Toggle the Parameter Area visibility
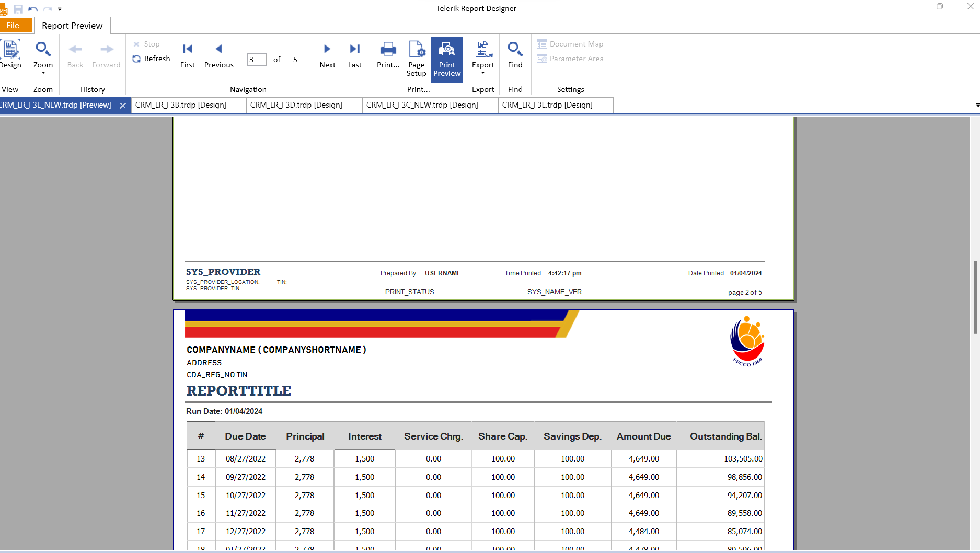This screenshot has width=980, height=553. [x=570, y=59]
